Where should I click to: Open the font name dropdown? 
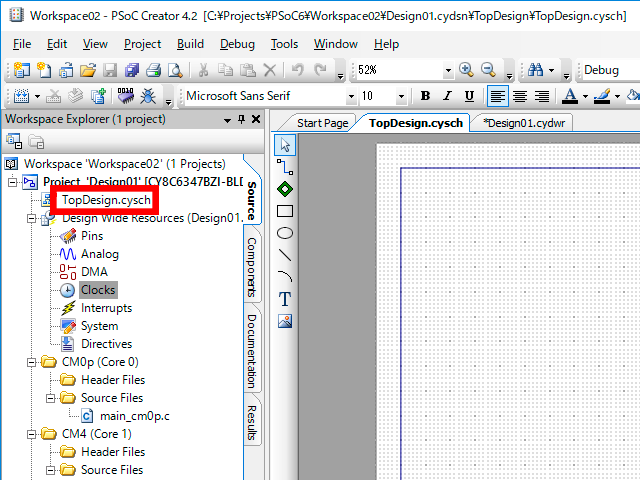click(351, 96)
